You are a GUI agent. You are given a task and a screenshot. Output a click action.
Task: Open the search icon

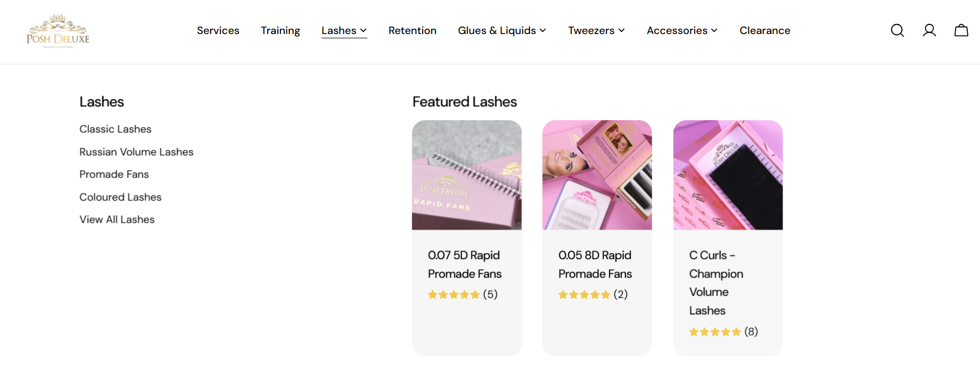897,30
